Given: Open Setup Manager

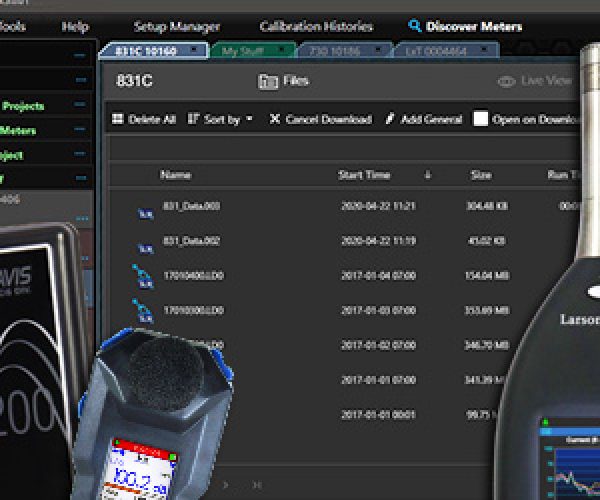Looking at the screenshot, I should coord(177,26).
